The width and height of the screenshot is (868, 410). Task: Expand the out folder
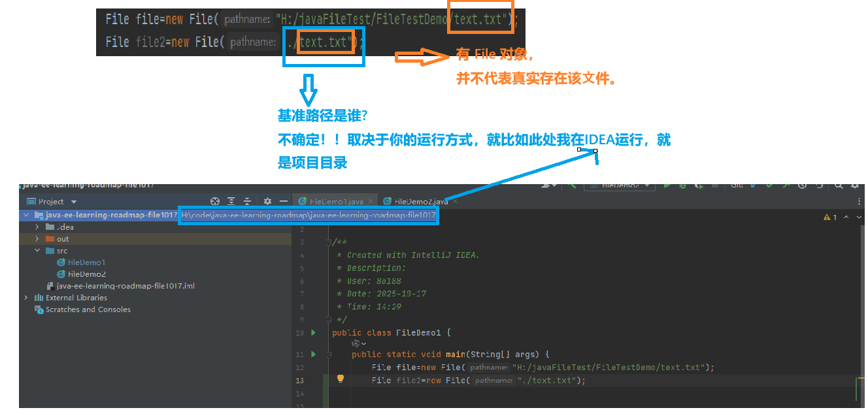pos(37,239)
